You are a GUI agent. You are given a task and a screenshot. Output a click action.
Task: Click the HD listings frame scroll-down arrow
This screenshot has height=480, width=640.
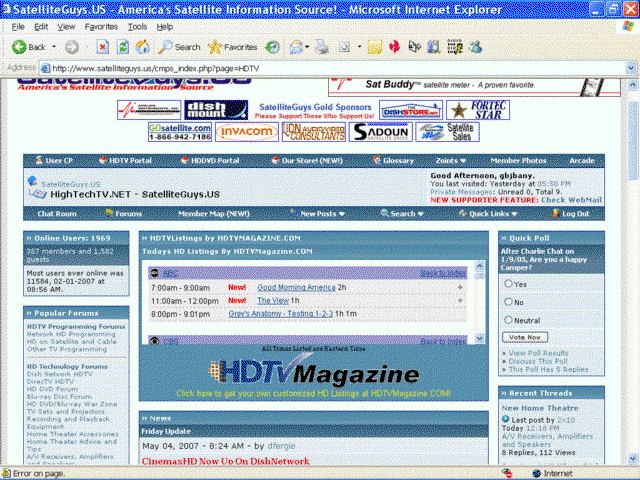[x=480, y=338]
